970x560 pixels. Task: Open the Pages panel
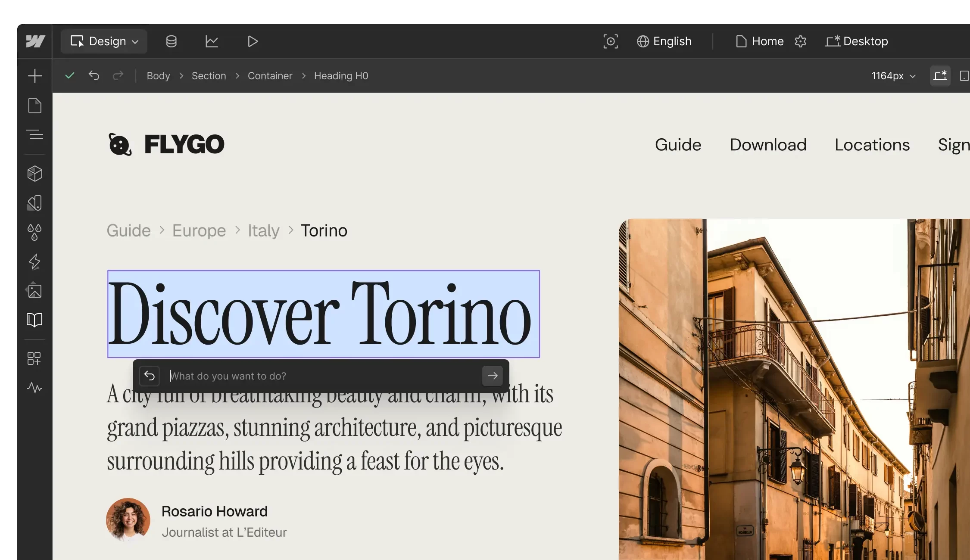point(34,106)
